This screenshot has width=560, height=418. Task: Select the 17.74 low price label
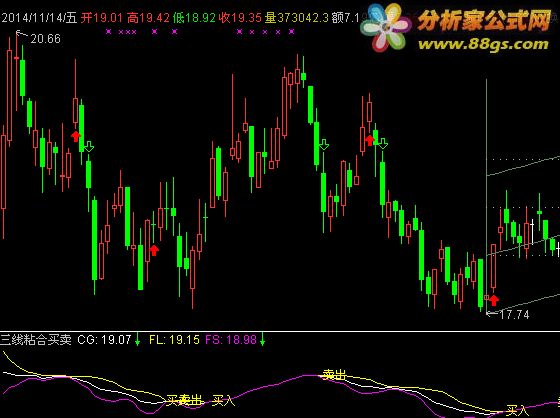pos(514,314)
